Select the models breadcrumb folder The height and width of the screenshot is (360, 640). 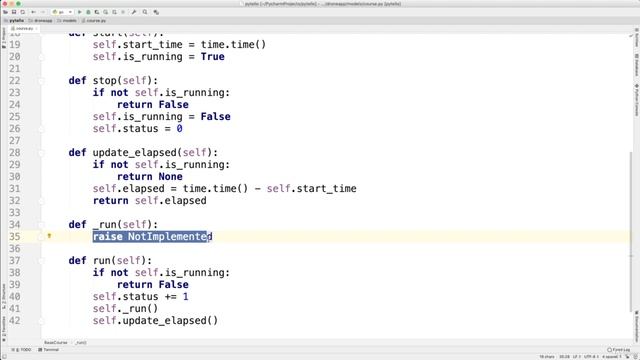(67, 20)
